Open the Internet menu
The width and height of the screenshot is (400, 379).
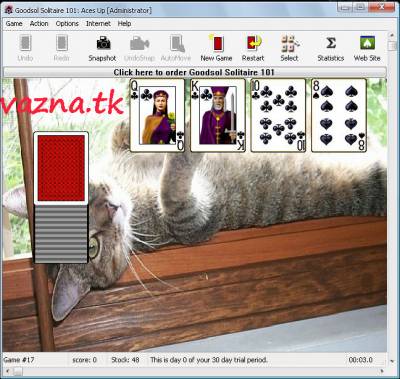[x=98, y=24]
